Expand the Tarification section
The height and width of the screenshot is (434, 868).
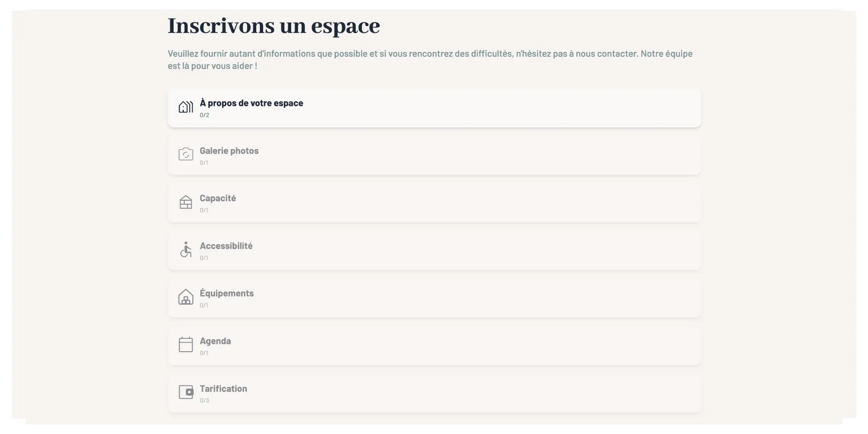(434, 393)
